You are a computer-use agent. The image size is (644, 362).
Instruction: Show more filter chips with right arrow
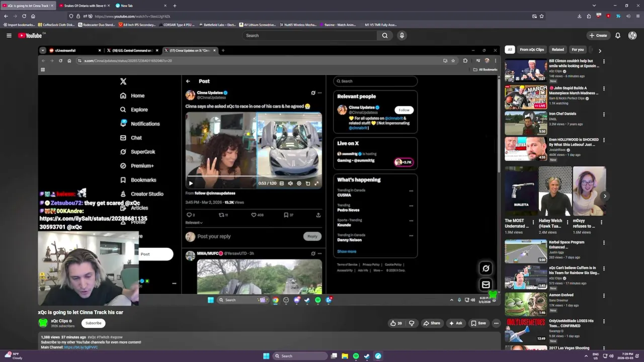click(x=600, y=50)
